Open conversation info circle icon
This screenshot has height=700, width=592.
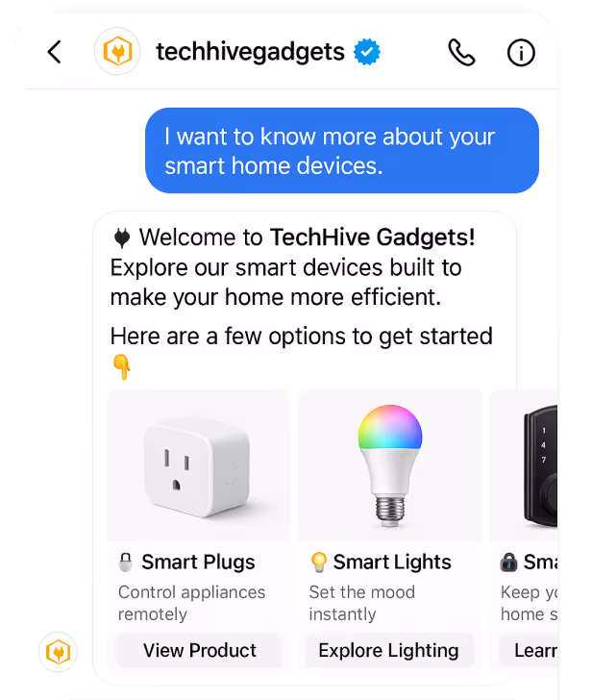point(521,53)
